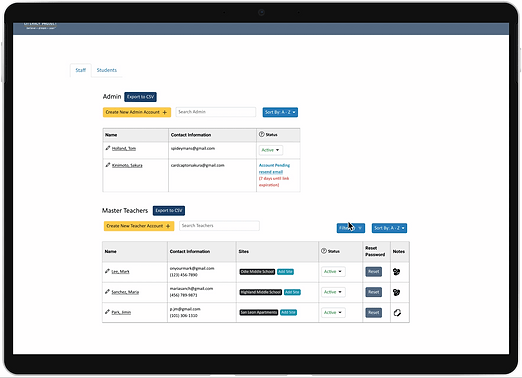
Task: Click Add Site next to Highland Middle School
Action: [x=292, y=292]
